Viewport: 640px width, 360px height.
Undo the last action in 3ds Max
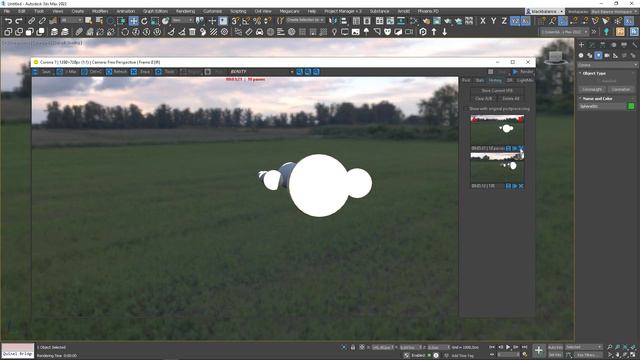point(8,21)
